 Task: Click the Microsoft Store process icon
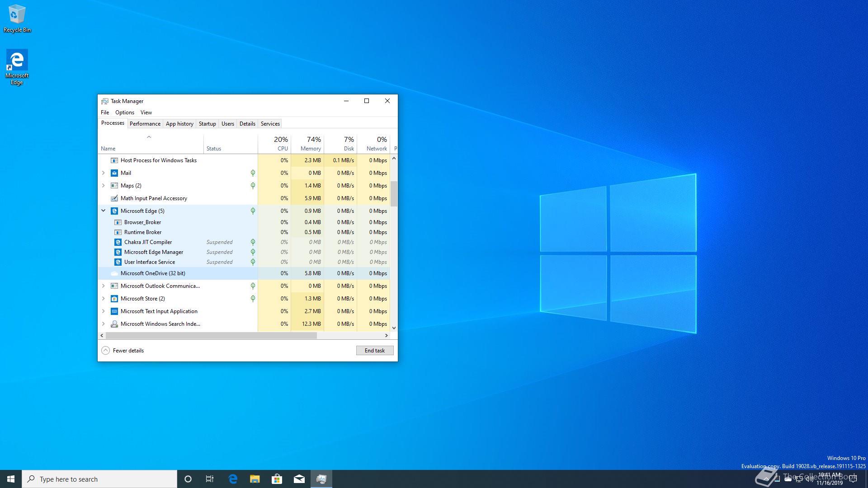pos(114,299)
